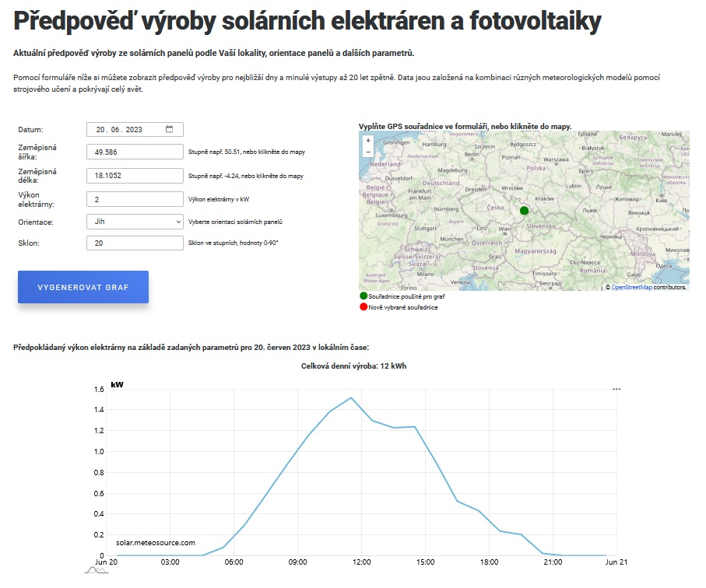Viewport: 706px width, 588px height.
Task: Click München on the map
Action: (x=451, y=239)
